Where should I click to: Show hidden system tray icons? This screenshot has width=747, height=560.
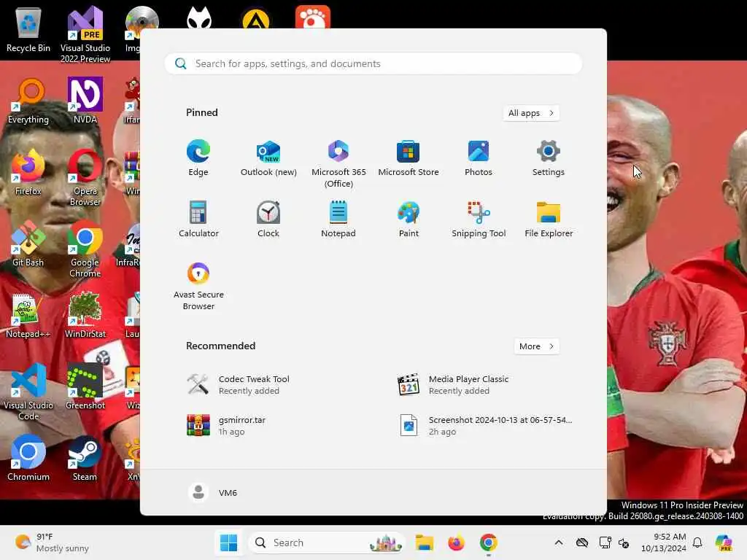(559, 542)
